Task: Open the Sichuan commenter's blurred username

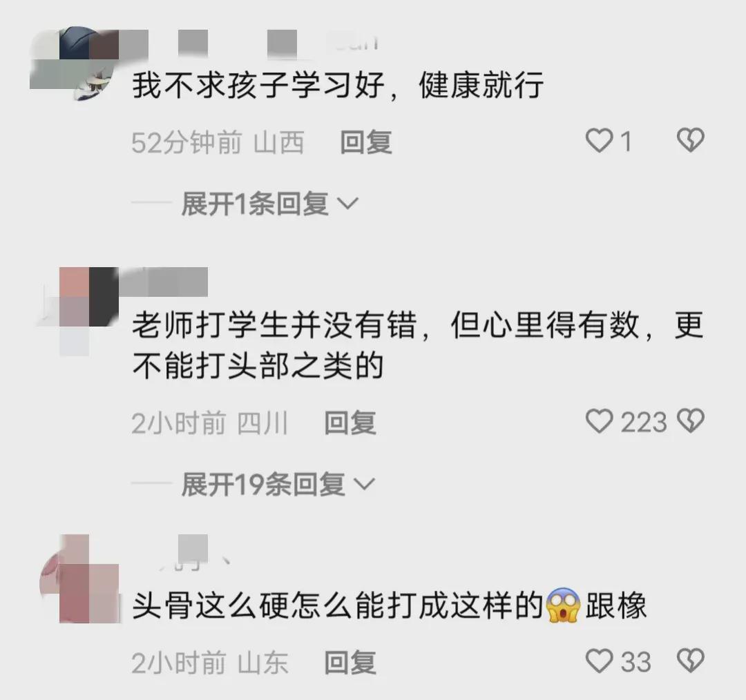Action: (x=163, y=282)
